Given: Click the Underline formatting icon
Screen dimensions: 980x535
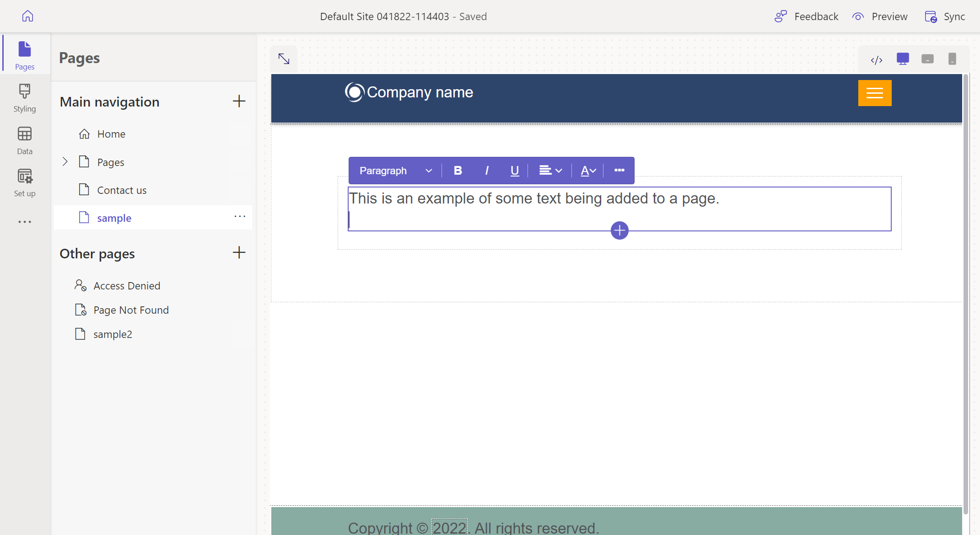Looking at the screenshot, I should click(x=515, y=171).
